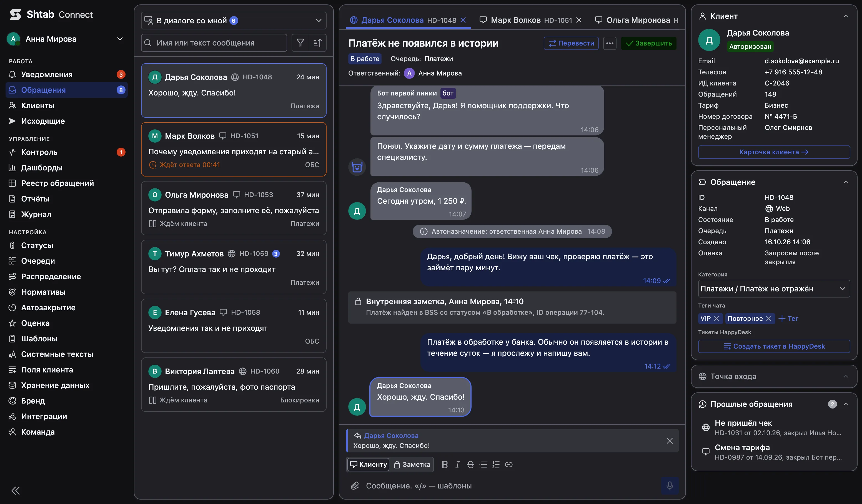
Task: Open Дашборды in the sidebar
Action: pos(41,168)
